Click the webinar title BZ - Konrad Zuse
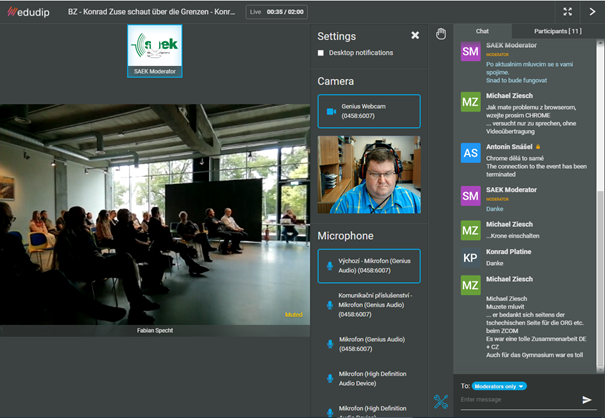605x418 pixels. point(152,12)
